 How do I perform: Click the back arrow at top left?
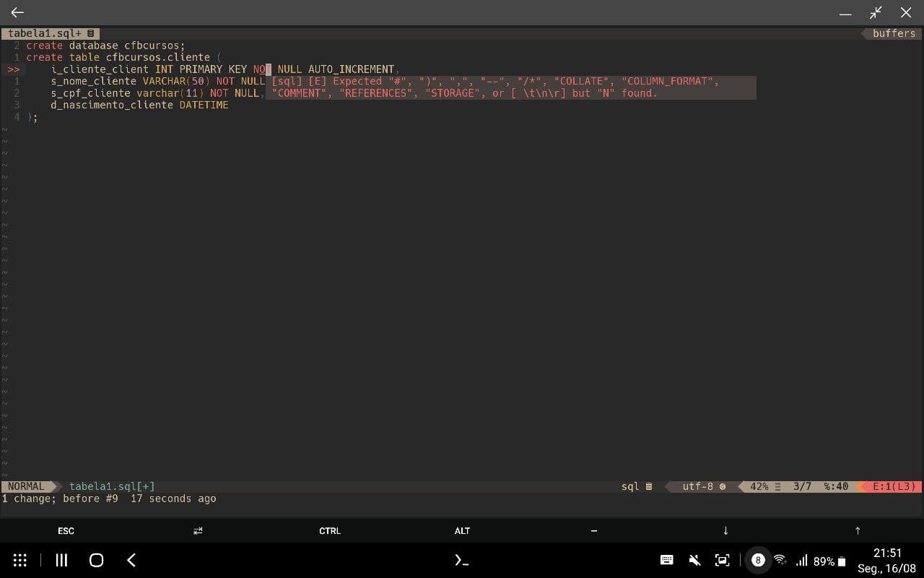(x=17, y=12)
